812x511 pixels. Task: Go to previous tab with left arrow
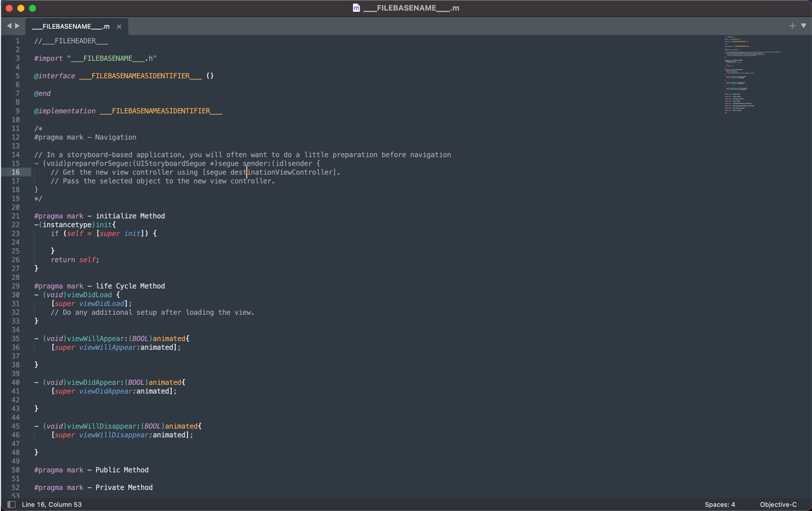point(9,26)
